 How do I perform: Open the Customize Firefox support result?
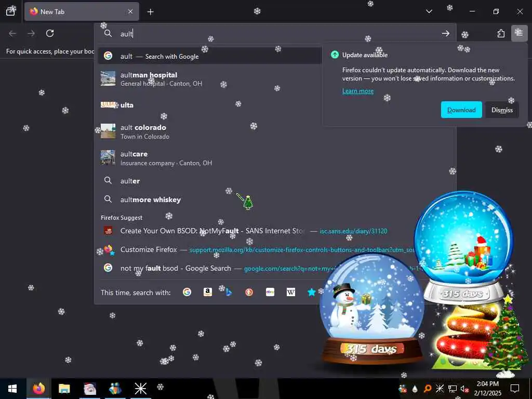coord(258,250)
